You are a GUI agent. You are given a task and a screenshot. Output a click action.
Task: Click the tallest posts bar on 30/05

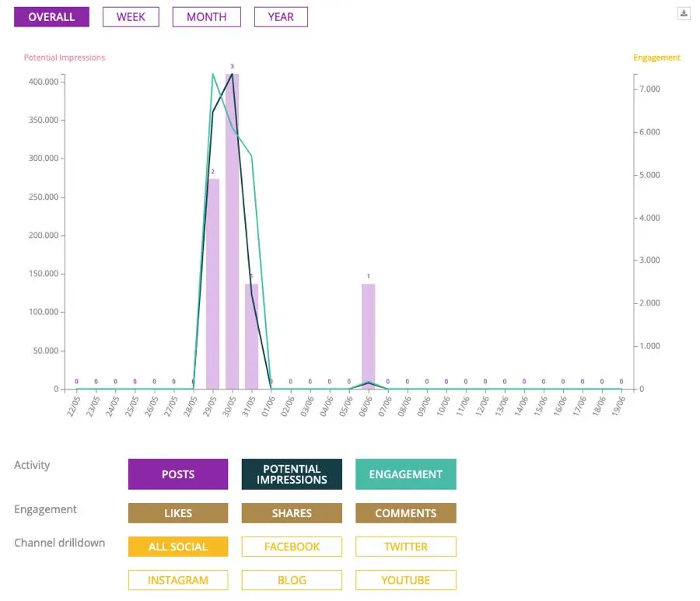232,233
